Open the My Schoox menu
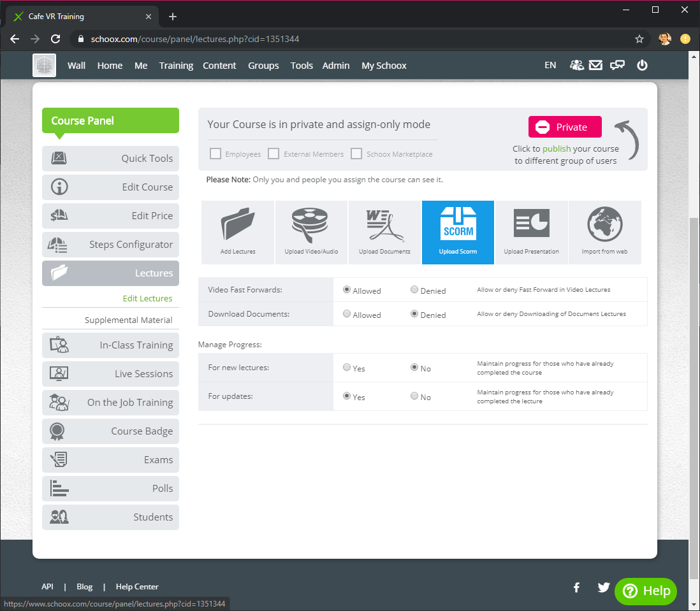This screenshot has width=700, height=611. (384, 66)
